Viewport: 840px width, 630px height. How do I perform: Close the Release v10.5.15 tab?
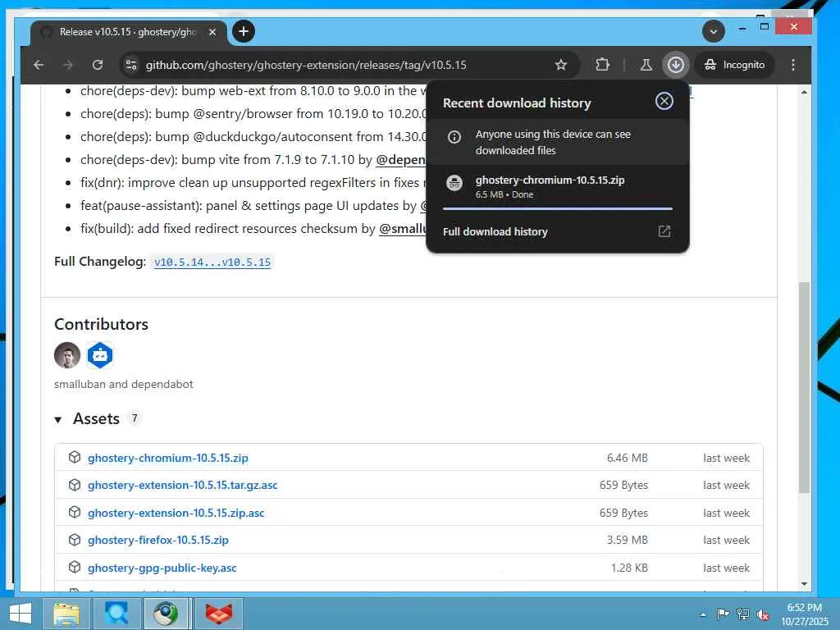pyautogui.click(x=212, y=32)
